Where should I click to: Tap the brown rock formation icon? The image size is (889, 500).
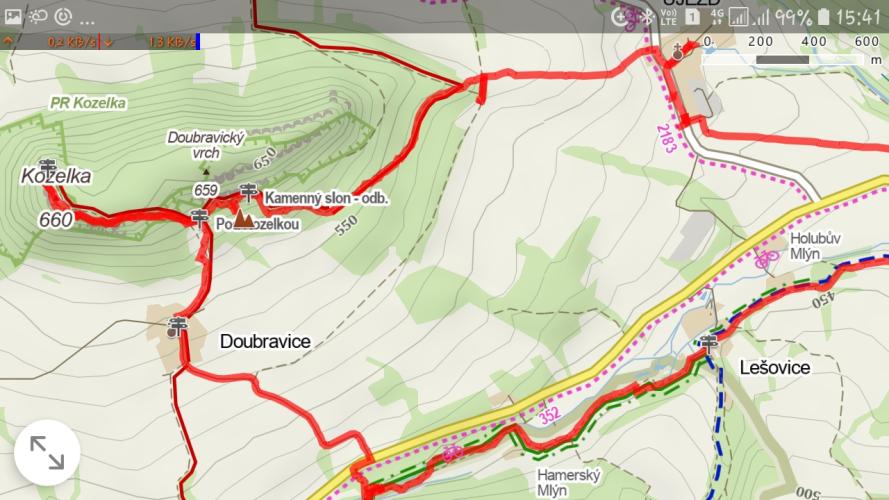(243, 219)
